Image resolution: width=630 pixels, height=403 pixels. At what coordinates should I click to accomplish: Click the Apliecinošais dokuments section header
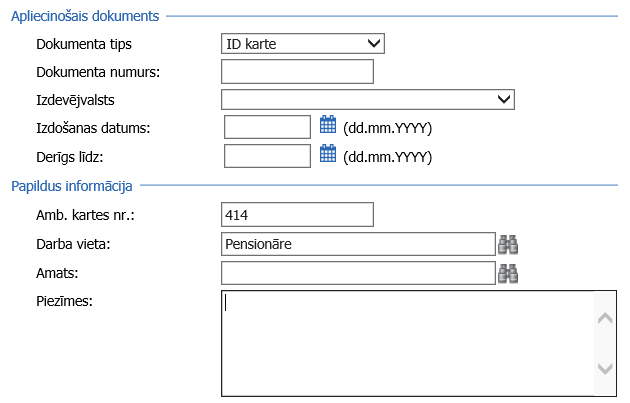[x=85, y=17]
